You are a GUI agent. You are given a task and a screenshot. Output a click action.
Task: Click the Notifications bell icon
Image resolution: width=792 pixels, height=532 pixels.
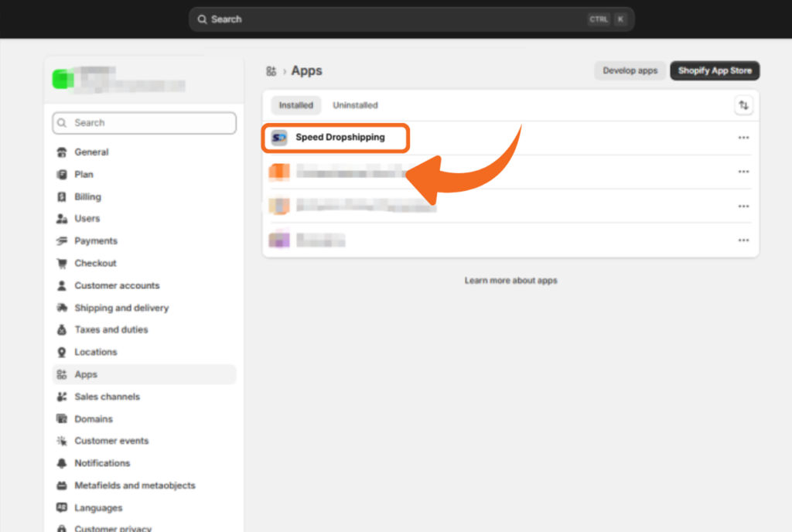pos(62,463)
